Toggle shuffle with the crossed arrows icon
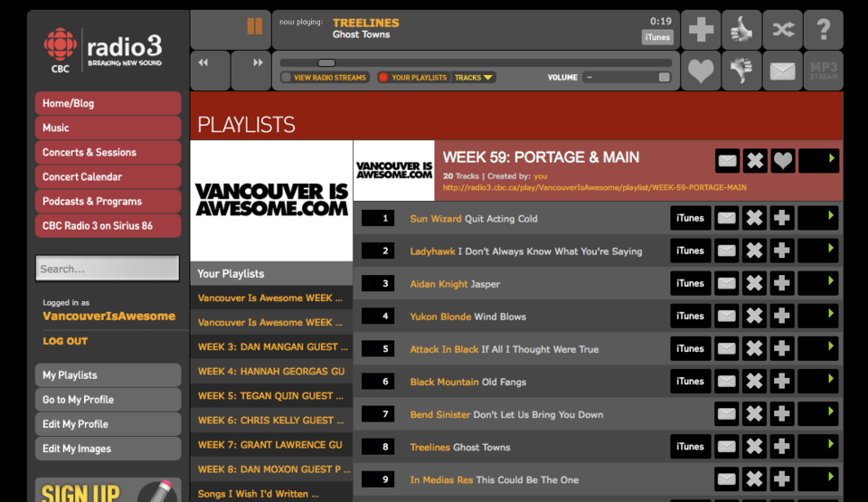Screen dimensions: 868x502 783,29
